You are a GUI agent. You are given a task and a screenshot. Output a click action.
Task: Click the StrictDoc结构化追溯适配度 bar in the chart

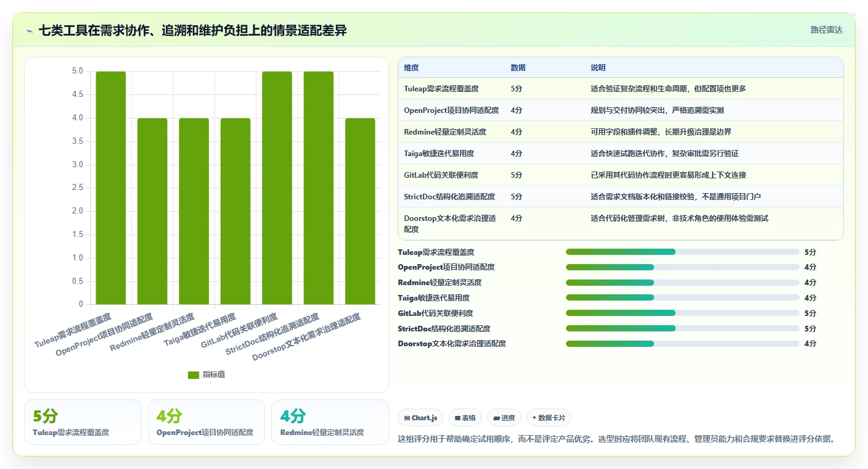(x=319, y=188)
